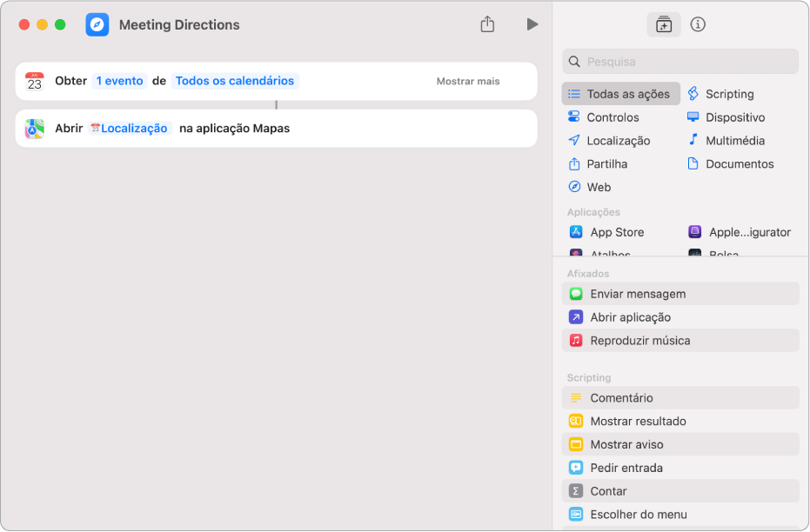Screen dimensions: 810x532
Task: Expand Mostrar mais on Obter action
Action: tap(468, 81)
